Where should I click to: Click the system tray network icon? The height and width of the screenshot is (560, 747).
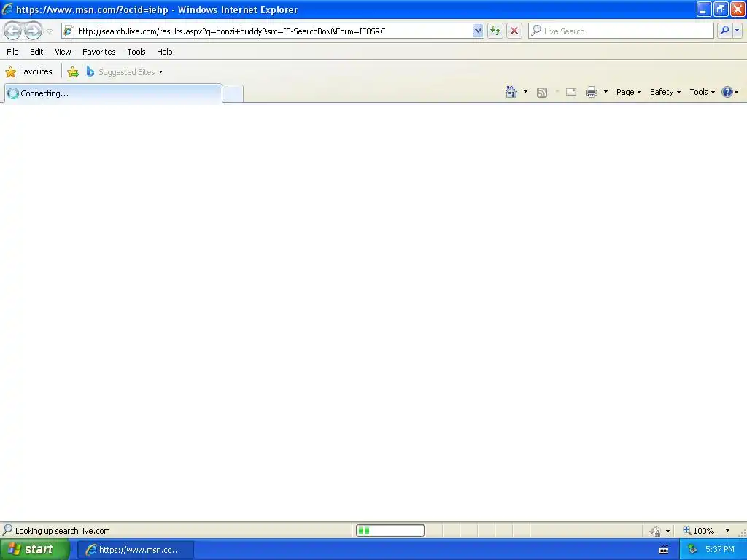tap(692, 550)
